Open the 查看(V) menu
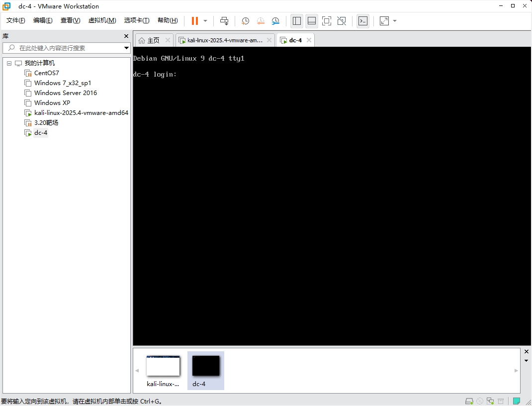The image size is (532, 406). click(x=70, y=20)
